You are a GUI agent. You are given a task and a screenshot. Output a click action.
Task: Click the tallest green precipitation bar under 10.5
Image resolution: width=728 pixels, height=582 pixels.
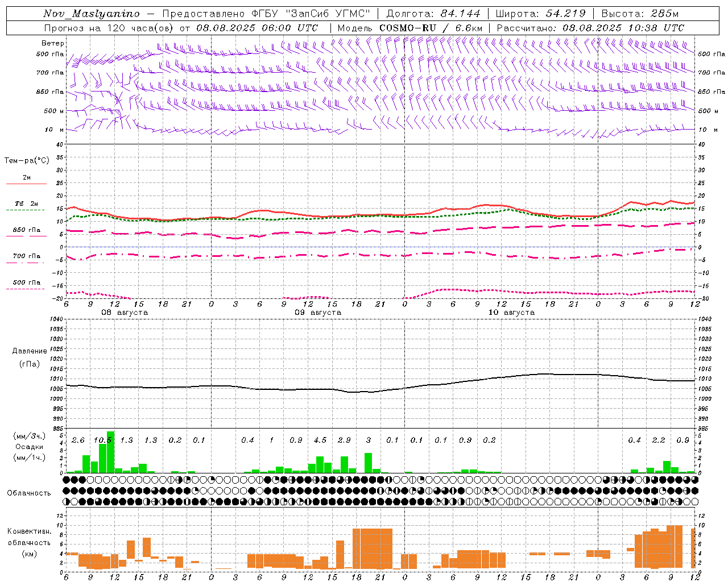(x=110, y=452)
